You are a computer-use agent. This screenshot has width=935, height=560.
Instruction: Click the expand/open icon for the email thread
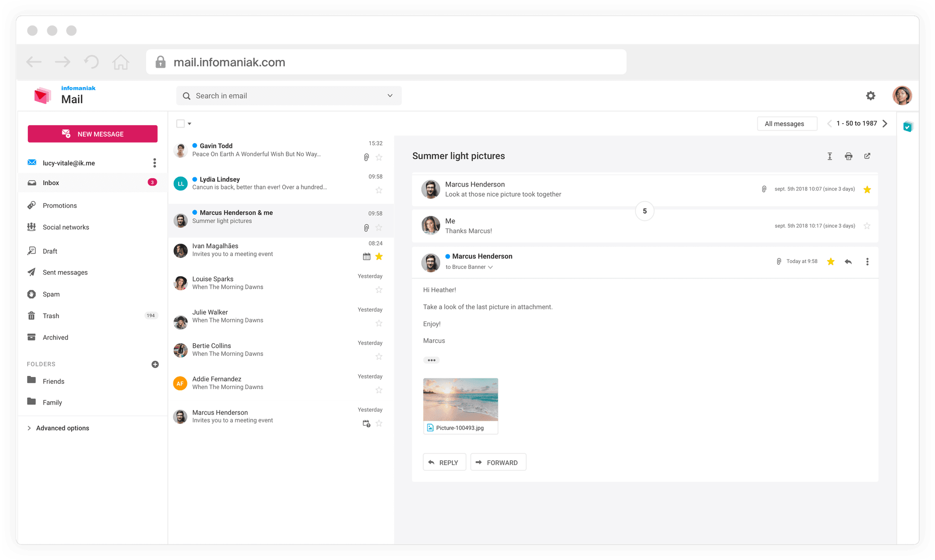tap(867, 155)
